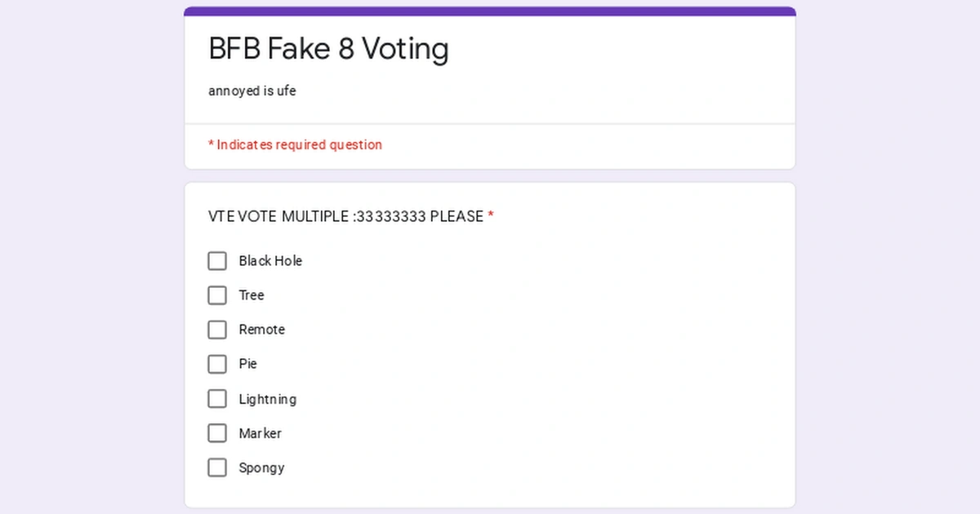Check the Black Hole checkbox
The width and height of the screenshot is (980, 514).
[216, 261]
